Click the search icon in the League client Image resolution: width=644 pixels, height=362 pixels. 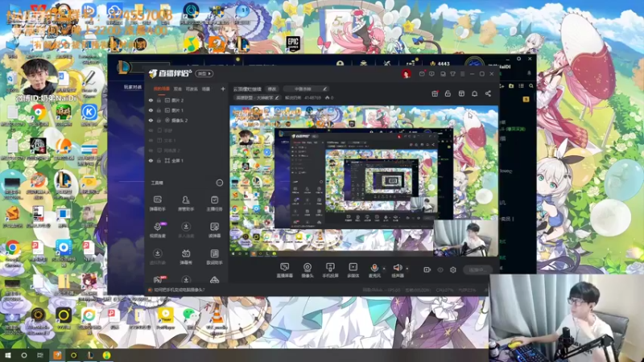coord(531,86)
